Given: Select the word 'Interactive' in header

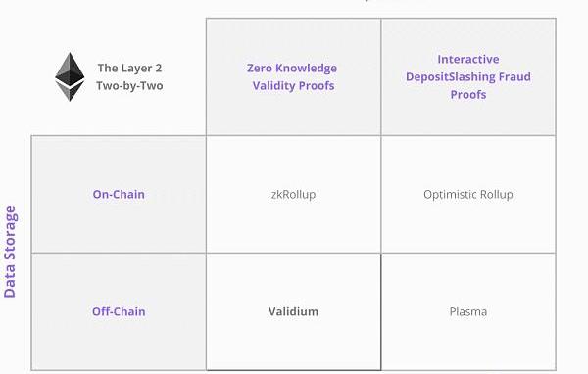Looking at the screenshot, I should pos(468,59).
